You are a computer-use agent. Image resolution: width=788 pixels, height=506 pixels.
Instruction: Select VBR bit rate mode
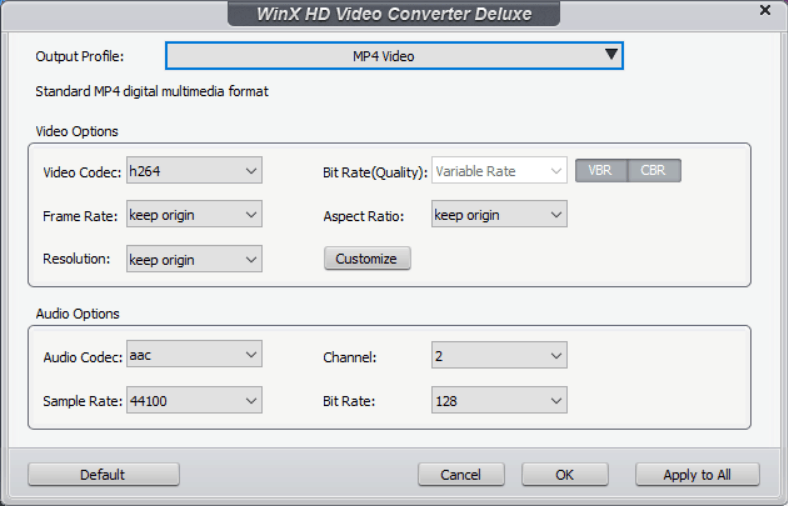(600, 171)
